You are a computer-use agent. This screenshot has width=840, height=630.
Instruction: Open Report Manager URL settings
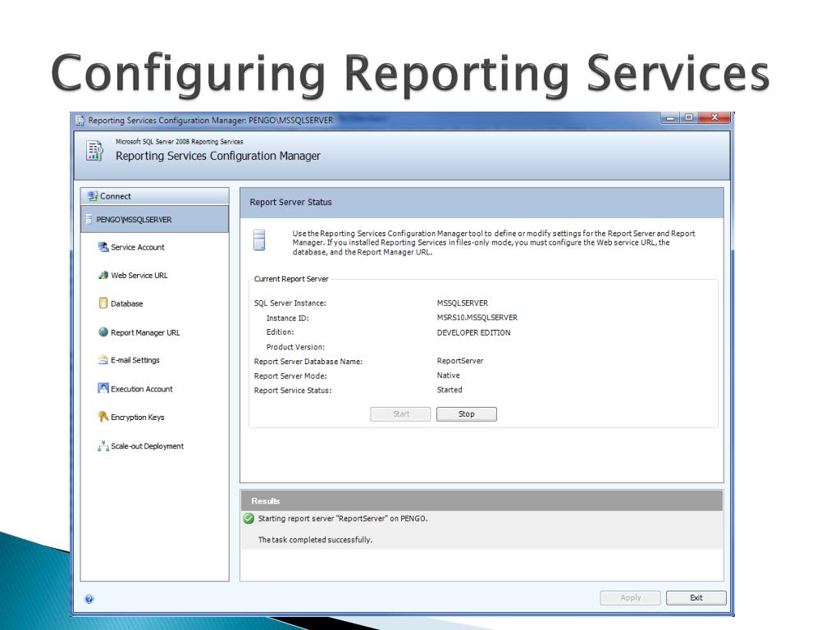(x=145, y=333)
